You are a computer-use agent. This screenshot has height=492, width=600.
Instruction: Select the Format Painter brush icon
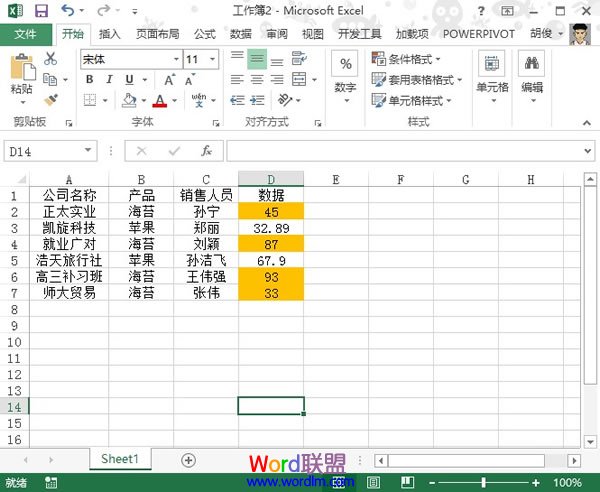[x=51, y=100]
